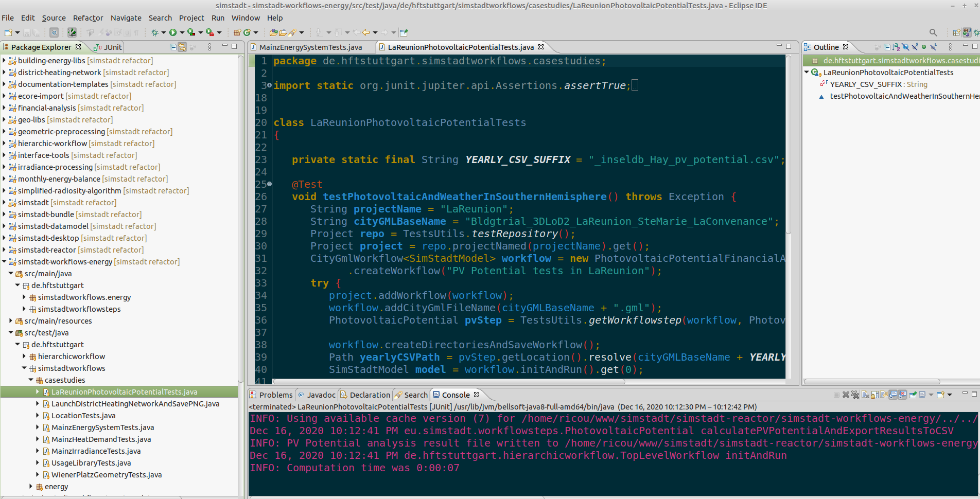Expand the simstadtworkflows.energy package
980x499 pixels.
pos(24,297)
